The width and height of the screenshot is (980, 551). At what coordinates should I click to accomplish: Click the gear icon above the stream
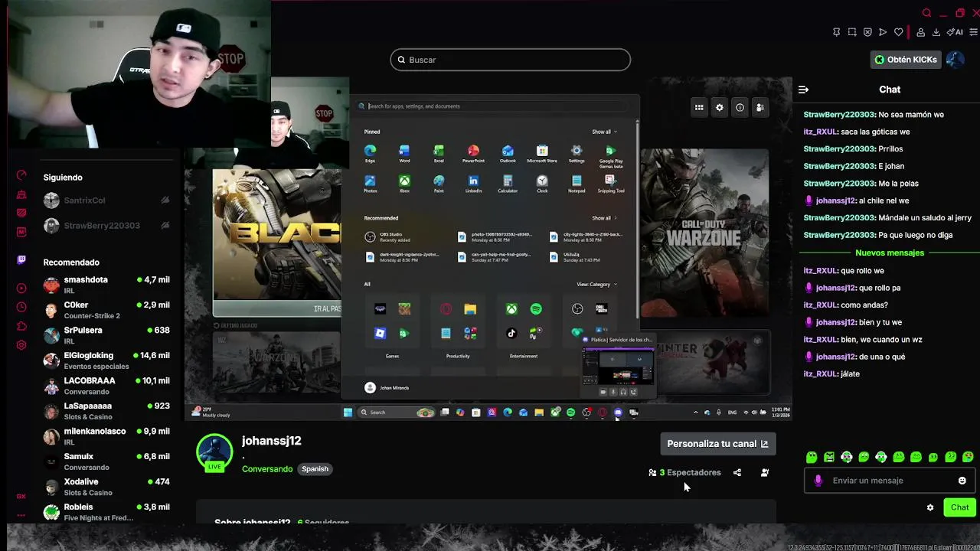coord(720,108)
